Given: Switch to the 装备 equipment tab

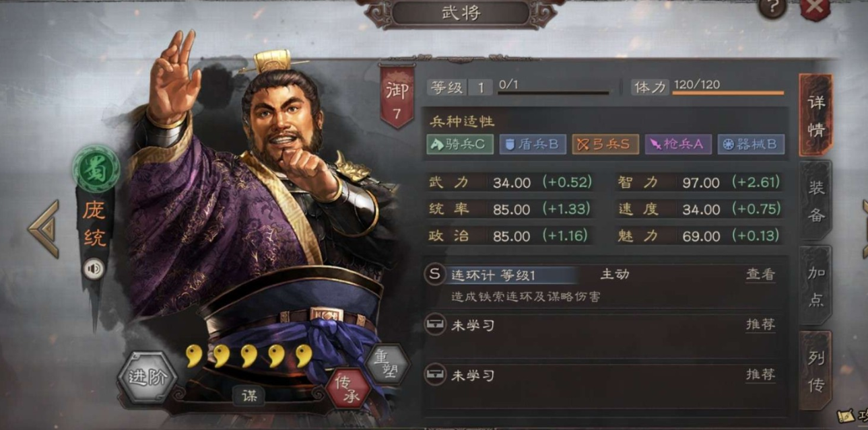Looking at the screenshot, I should pos(816,201).
